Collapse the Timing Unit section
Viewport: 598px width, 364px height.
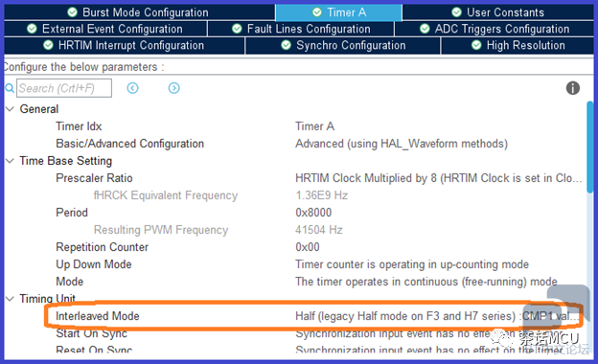[x=11, y=299]
